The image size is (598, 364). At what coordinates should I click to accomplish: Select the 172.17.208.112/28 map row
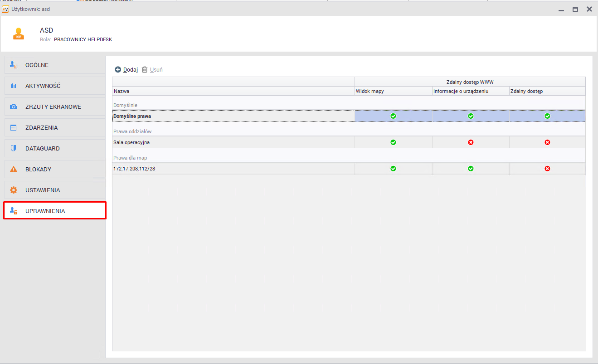coord(134,169)
